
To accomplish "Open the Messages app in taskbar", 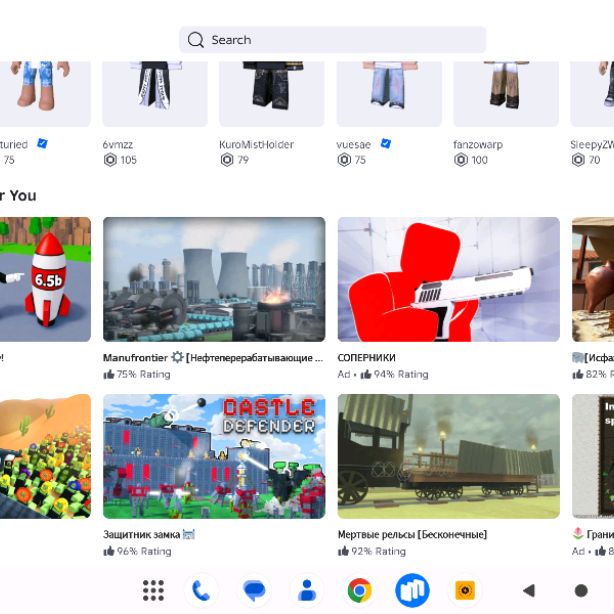I will 254,590.
